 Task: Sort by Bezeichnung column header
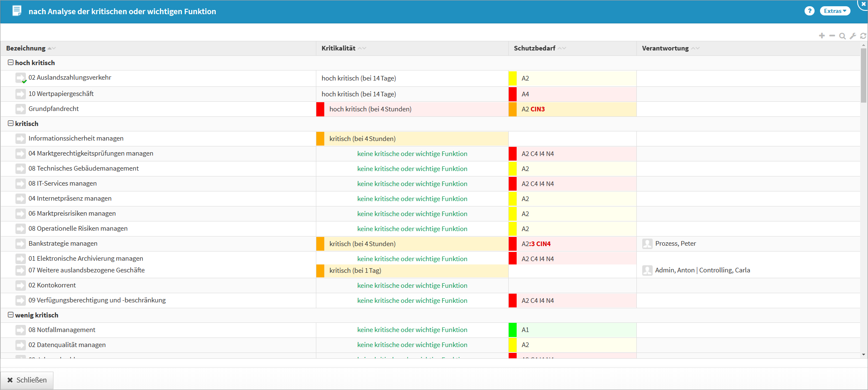(x=26, y=48)
